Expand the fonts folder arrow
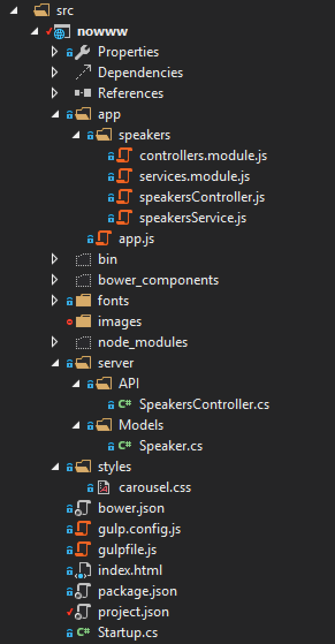Screen dimensions: 335x644 pos(54,301)
